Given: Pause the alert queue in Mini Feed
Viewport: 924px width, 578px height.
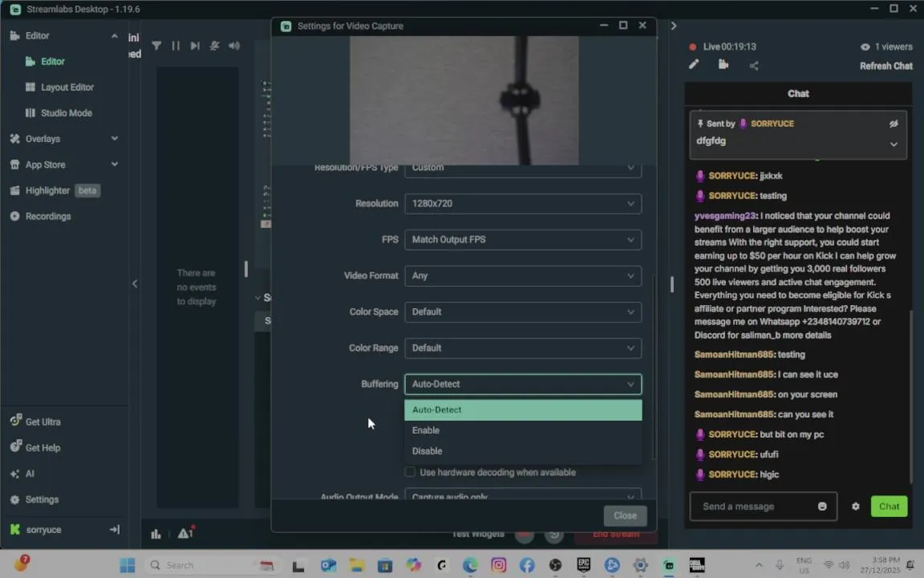Looking at the screenshot, I should (176, 46).
